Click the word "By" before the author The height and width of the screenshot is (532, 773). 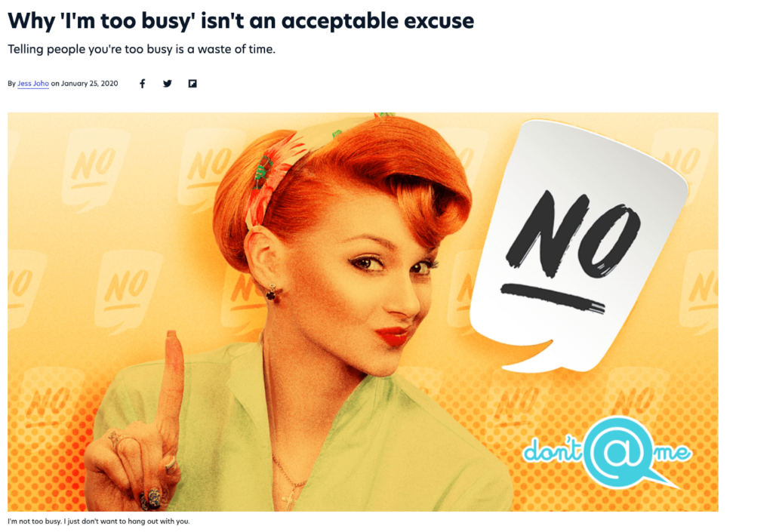pos(11,84)
